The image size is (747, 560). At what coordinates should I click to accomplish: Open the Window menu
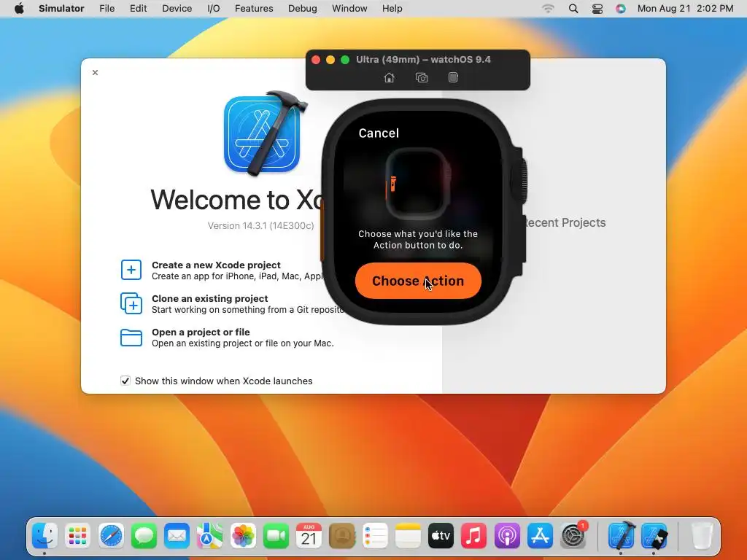point(349,9)
